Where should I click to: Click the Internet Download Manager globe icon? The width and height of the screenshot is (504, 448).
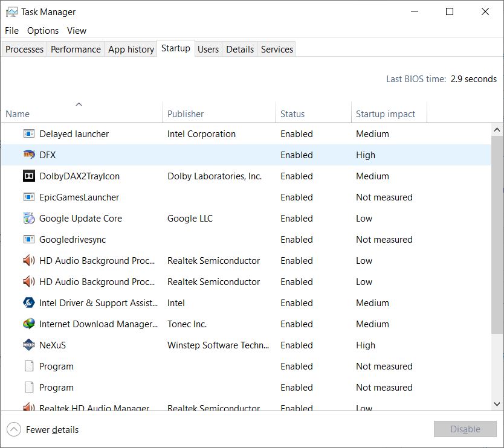(x=29, y=324)
